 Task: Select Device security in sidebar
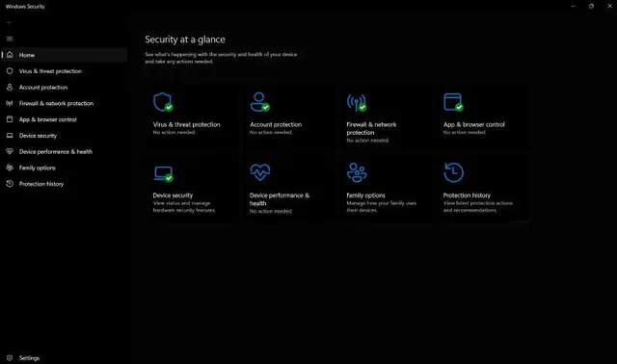click(x=65, y=136)
